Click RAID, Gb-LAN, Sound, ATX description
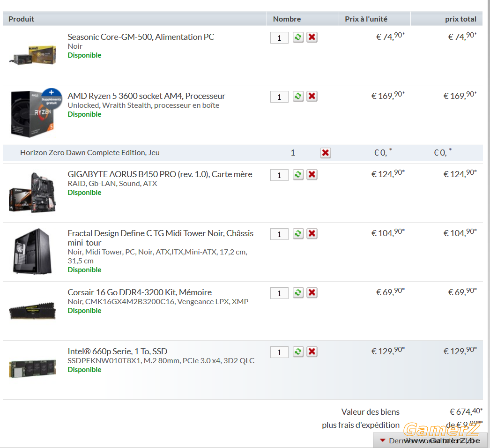Image resolution: width=490 pixels, height=448 pixels. 112,184
